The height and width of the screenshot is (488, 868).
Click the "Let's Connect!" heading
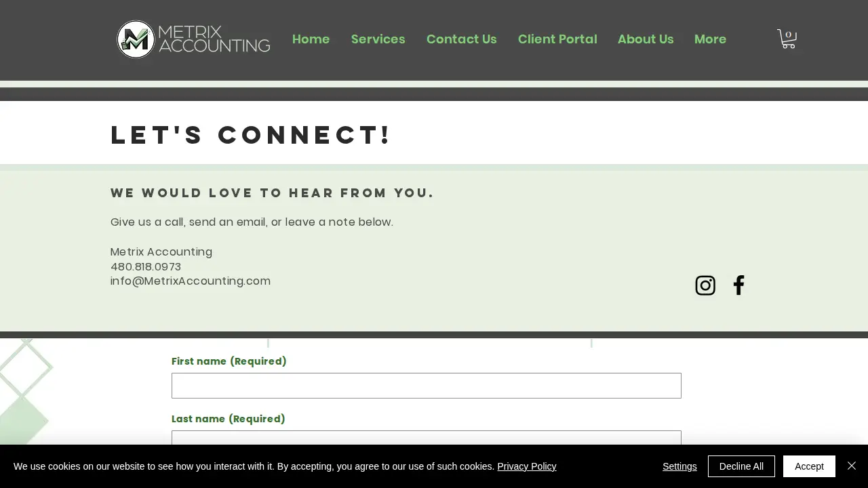252,135
